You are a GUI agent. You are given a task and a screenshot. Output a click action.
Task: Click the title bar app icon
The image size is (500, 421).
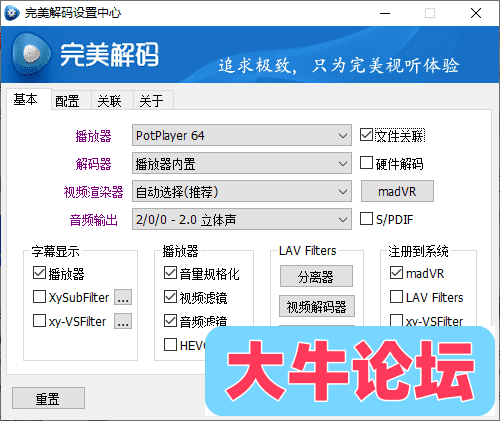(x=12, y=13)
